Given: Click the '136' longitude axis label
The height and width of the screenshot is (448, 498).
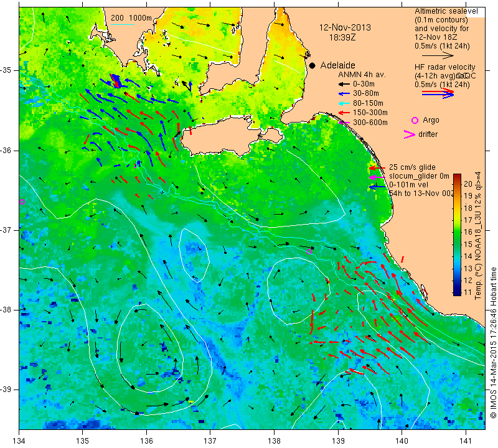Looking at the screenshot, I should (146, 441).
